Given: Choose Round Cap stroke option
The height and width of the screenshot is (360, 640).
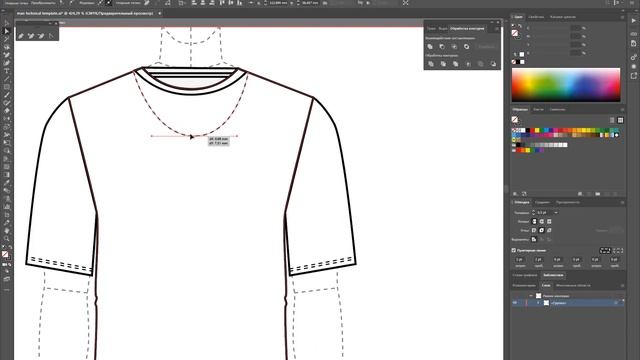Looking at the screenshot, I should tap(542, 221).
